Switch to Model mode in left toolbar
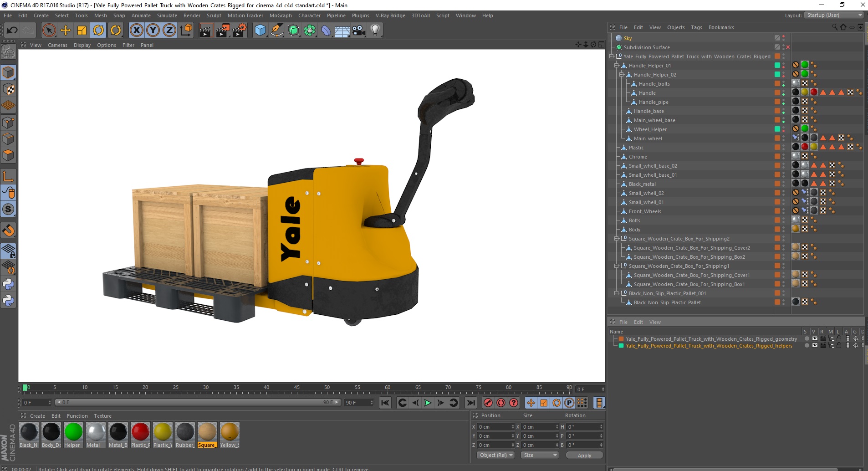Screen dimensions: 868x471 pos(8,72)
